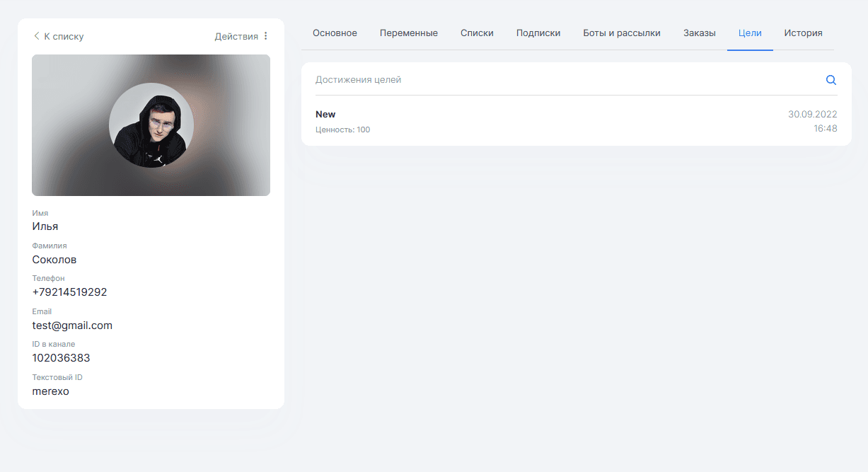This screenshot has width=868, height=472.
Task: Click the first name value Илья
Action: point(45,226)
